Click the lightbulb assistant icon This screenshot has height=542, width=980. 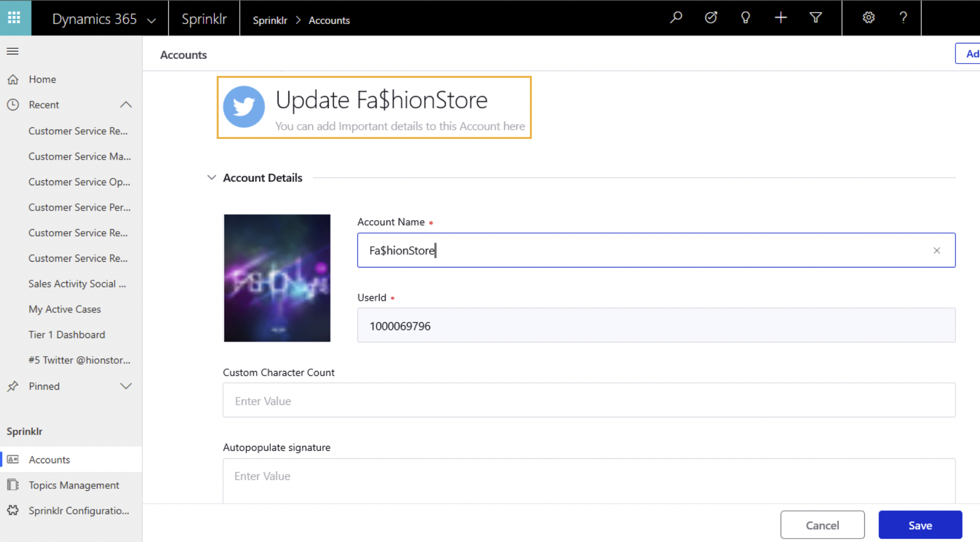click(746, 18)
